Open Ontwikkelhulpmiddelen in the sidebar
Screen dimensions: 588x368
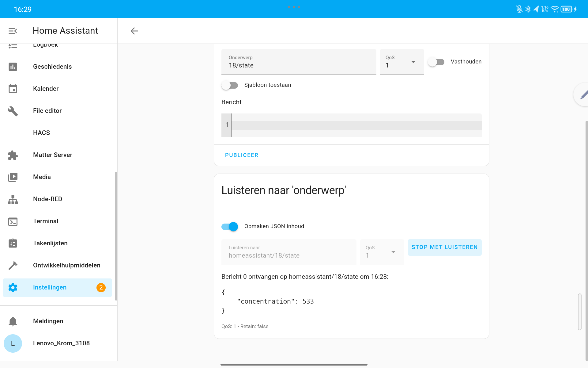[x=66, y=265]
